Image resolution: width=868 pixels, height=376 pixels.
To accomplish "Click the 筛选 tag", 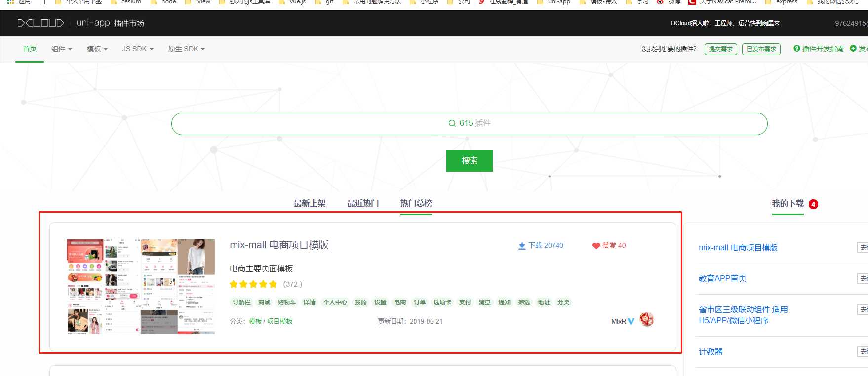I will coord(524,302).
